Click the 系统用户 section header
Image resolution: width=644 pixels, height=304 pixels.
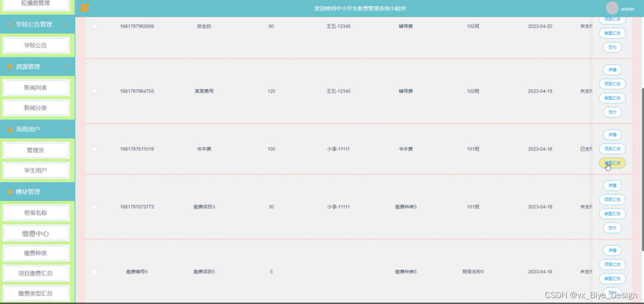(x=37, y=129)
